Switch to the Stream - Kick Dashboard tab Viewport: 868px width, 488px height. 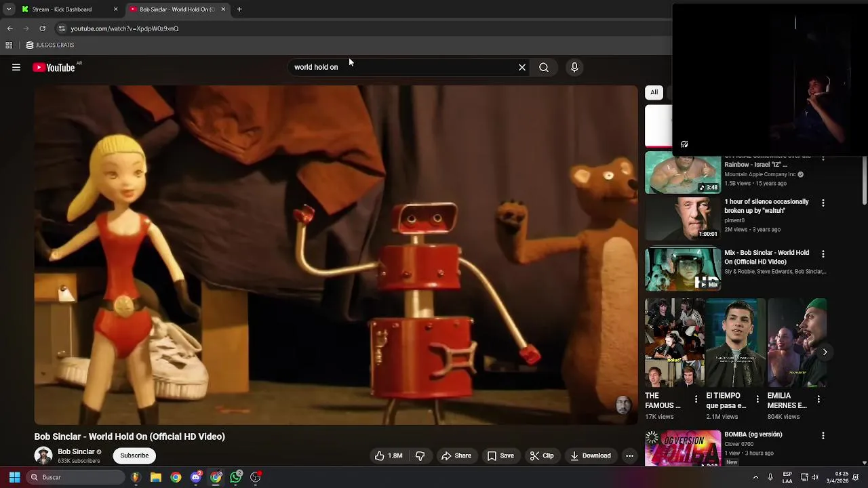tap(68, 9)
